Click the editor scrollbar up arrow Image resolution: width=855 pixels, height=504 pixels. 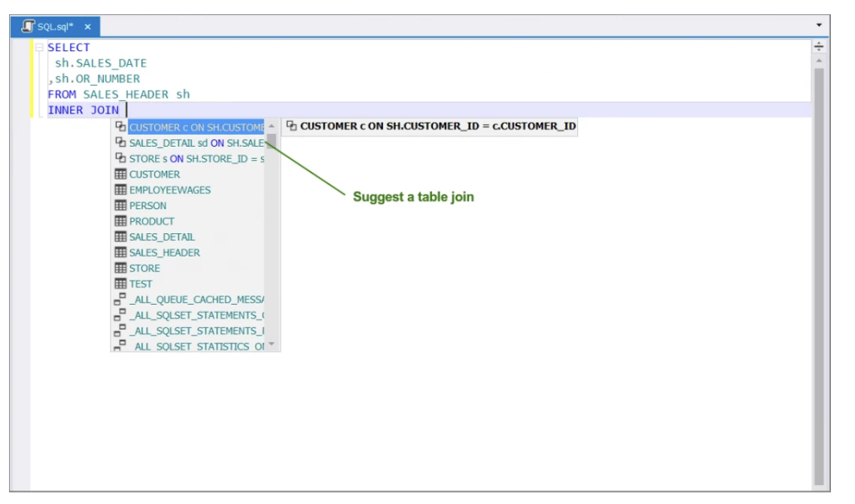818,60
